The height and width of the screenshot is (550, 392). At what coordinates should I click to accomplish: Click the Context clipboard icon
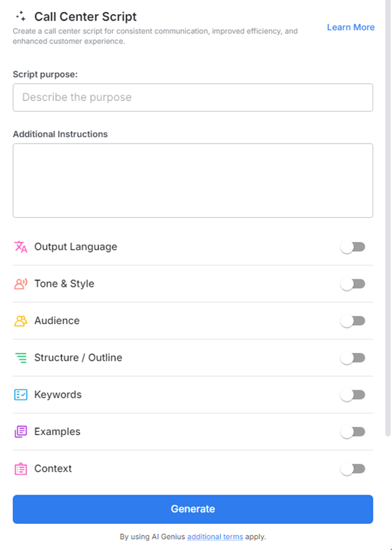[x=21, y=468]
